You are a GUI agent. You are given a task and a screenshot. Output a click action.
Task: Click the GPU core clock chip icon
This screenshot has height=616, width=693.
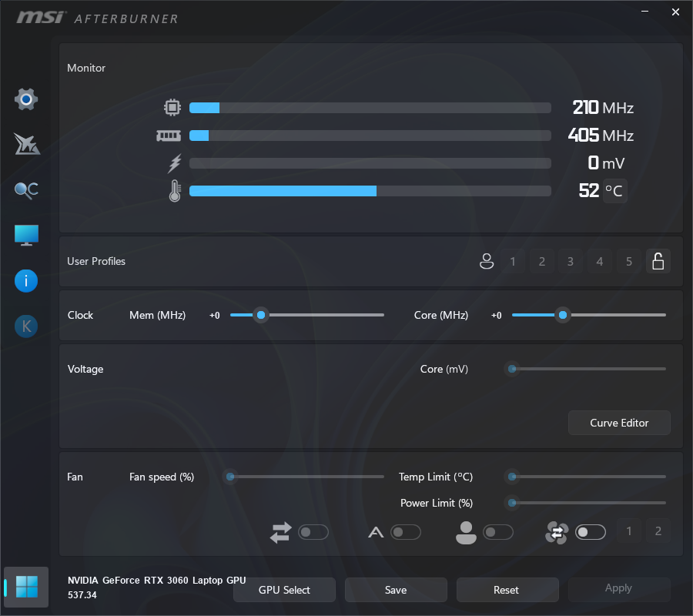pos(172,107)
